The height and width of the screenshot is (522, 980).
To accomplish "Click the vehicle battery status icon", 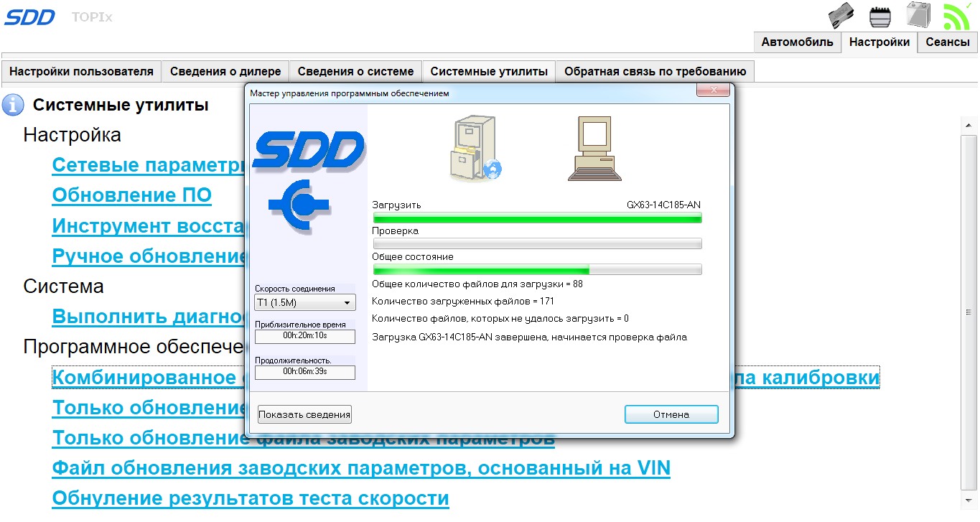I will (x=918, y=14).
